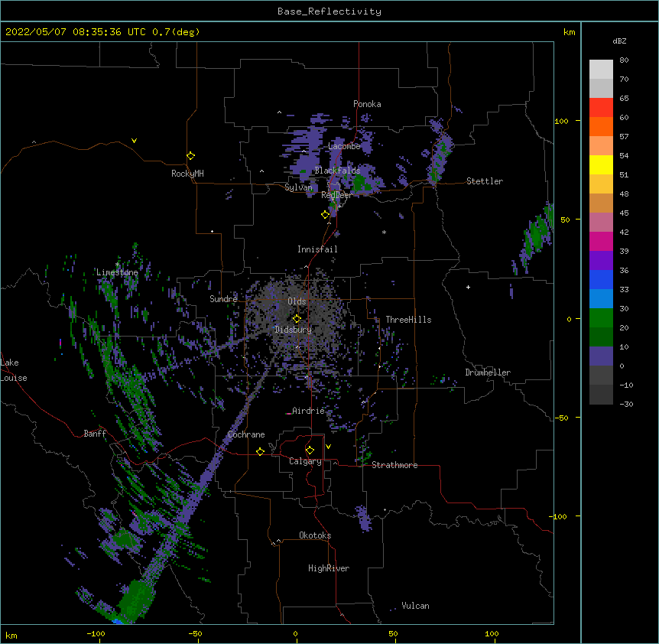
Task: Click the Base_Reflectivity title text
Action: click(329, 11)
